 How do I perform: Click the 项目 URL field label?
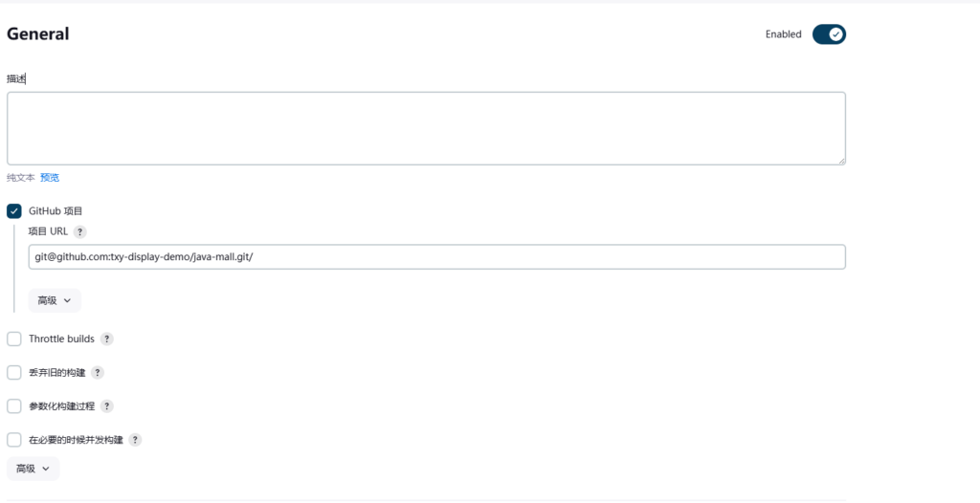[48, 231]
